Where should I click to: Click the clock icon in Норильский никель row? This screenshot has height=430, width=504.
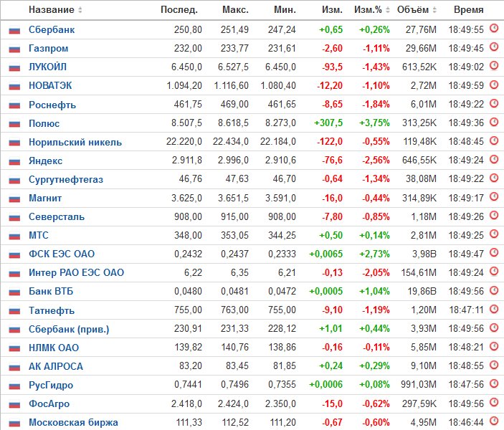click(x=494, y=140)
